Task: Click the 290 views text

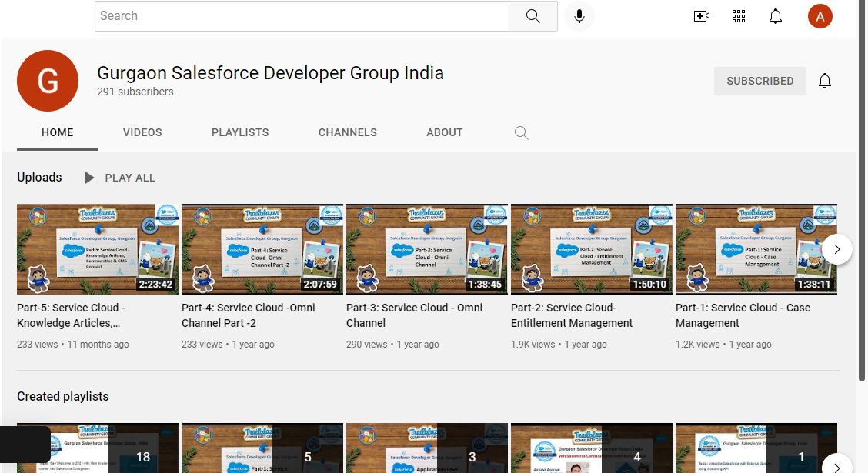Action: (367, 344)
